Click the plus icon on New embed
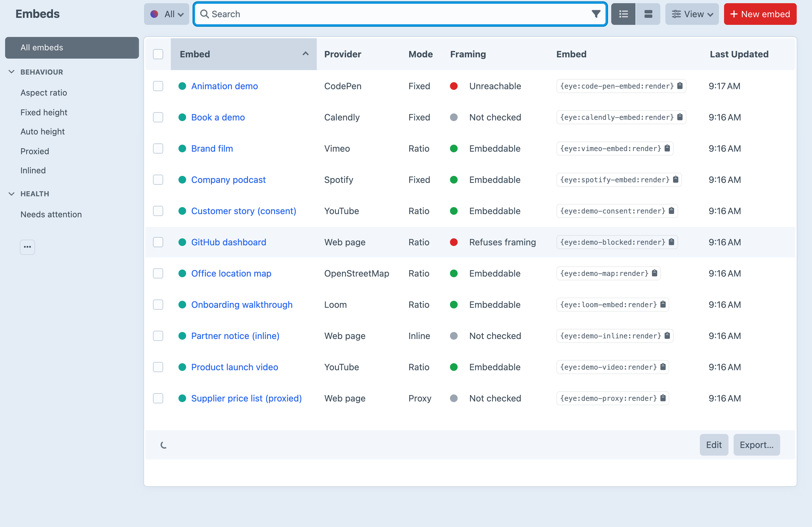This screenshot has height=527, width=812. (734, 14)
